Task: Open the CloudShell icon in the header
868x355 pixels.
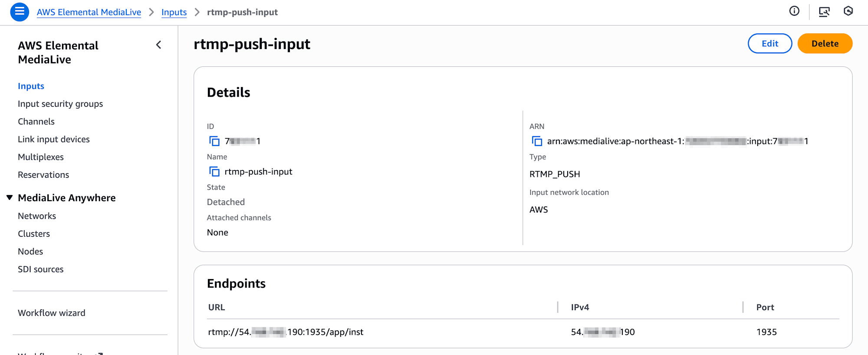Action: [x=824, y=12]
